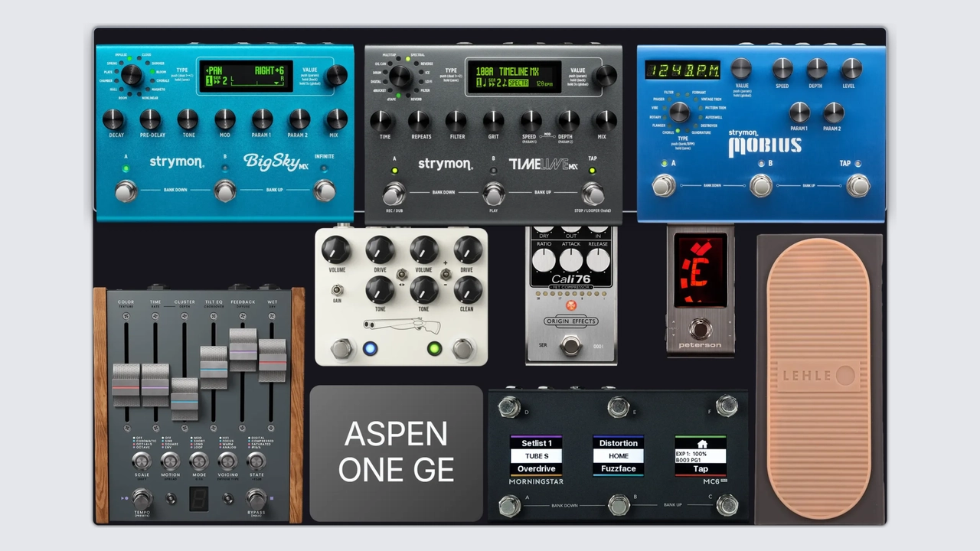The width and height of the screenshot is (980, 551).
Task: Click the Repeats knob on TimeLine MX
Action: coord(419,120)
